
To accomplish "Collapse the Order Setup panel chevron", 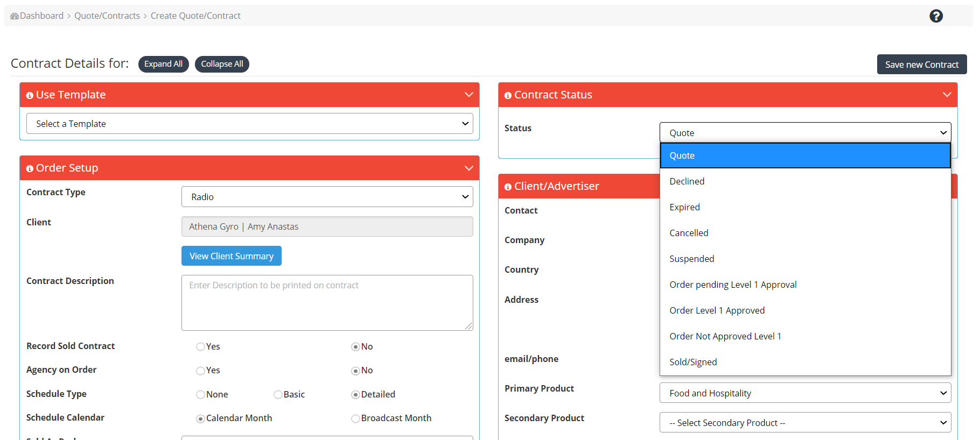I will point(468,168).
